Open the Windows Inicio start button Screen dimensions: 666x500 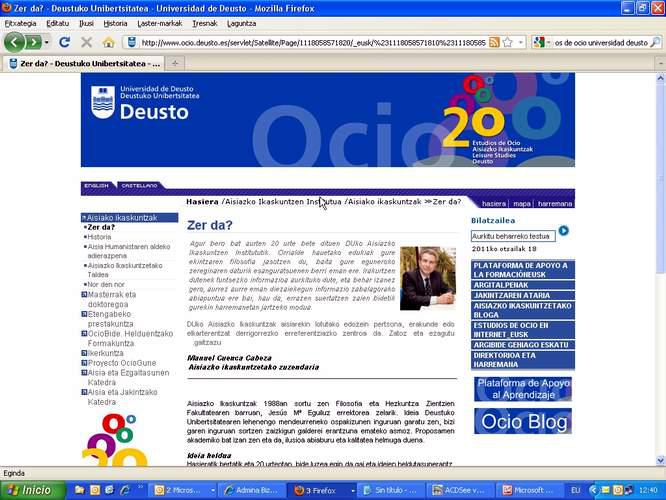point(33,490)
